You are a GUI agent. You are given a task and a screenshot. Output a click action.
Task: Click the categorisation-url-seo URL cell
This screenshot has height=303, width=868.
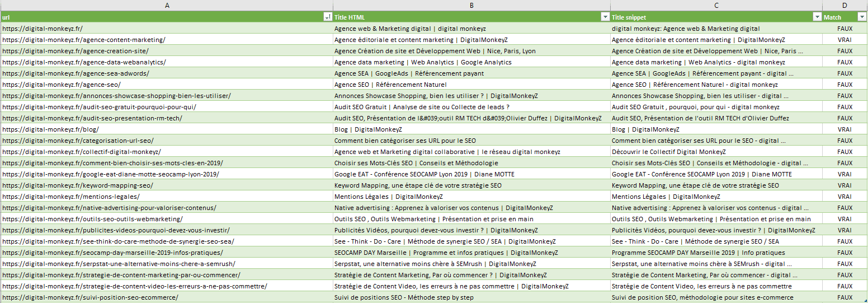[x=78, y=141]
